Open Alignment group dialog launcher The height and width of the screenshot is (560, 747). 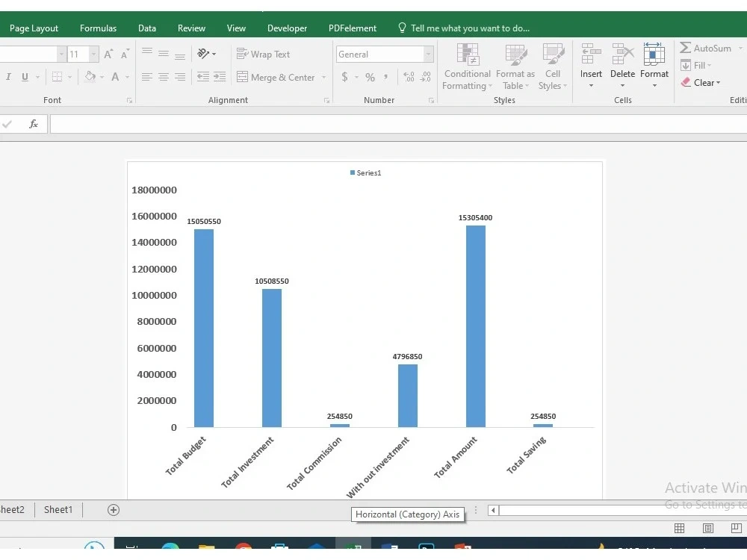327,101
